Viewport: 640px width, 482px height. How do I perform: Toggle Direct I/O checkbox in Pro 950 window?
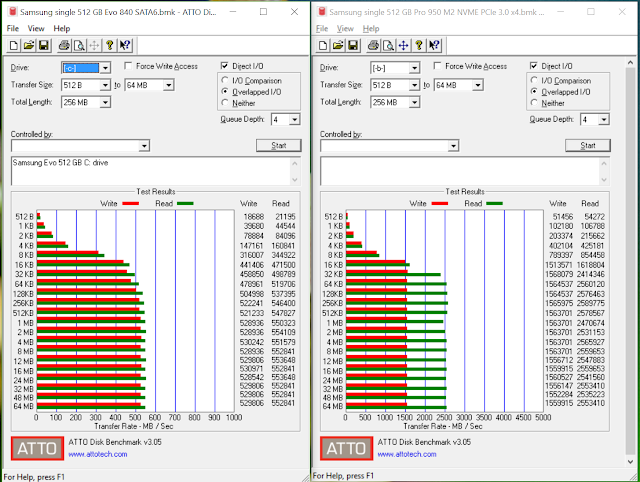pyautogui.click(x=533, y=66)
